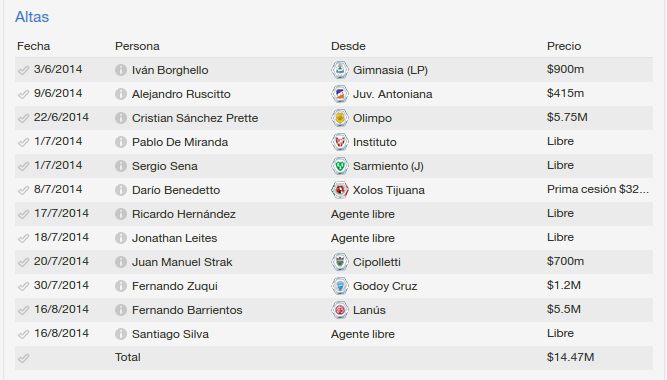This screenshot has height=380, width=667.
Task: Click the truncated Prima cesión price cell
Action: click(598, 189)
